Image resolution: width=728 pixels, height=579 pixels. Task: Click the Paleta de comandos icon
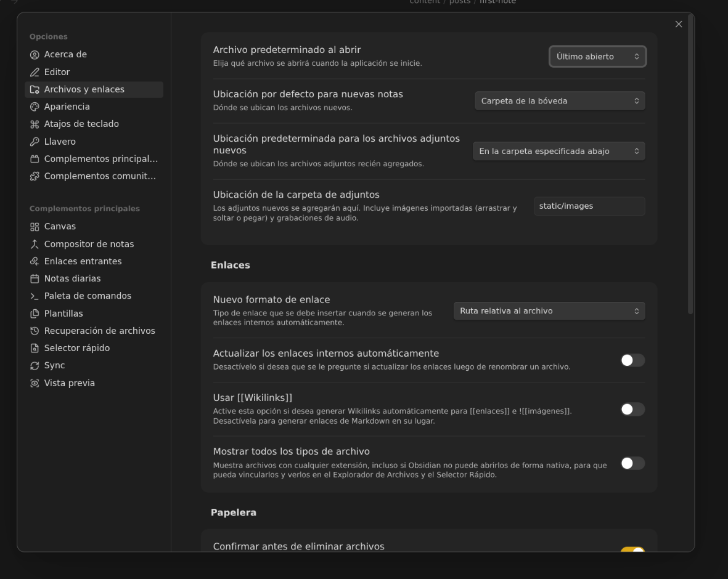(x=35, y=296)
